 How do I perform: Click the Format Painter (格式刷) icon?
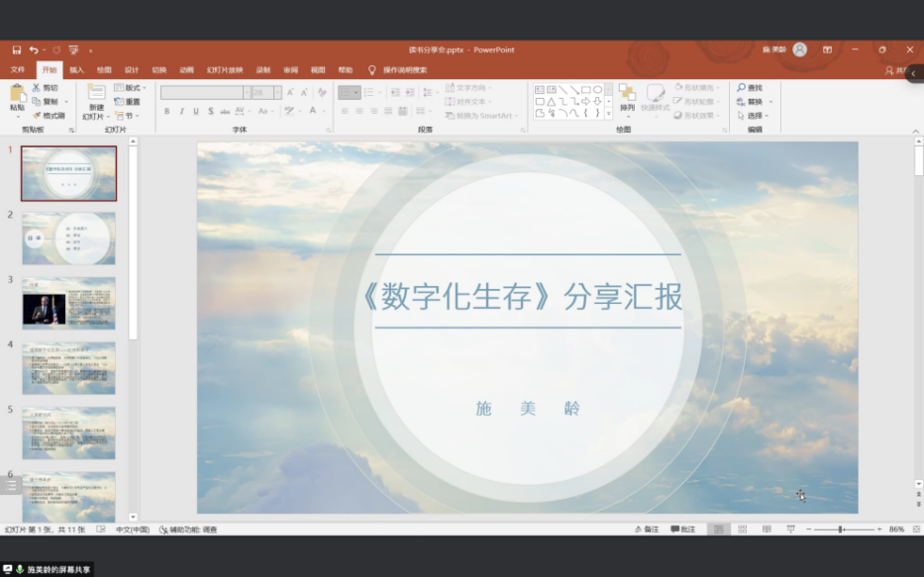coord(49,116)
